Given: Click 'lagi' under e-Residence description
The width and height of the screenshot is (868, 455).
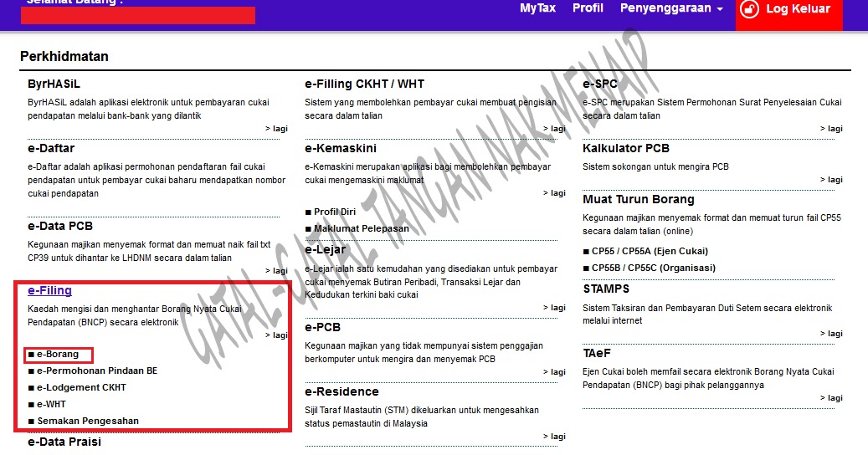Looking at the screenshot, I should 554,437.
